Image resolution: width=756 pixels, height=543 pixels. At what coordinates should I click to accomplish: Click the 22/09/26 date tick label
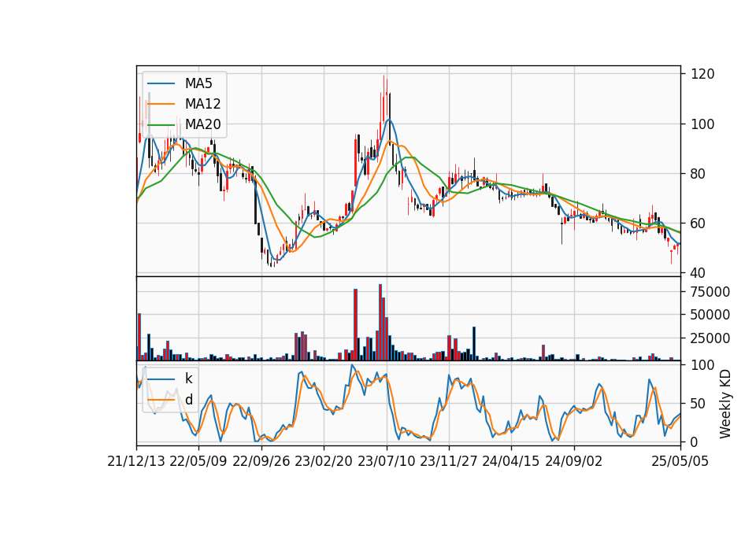click(261, 461)
